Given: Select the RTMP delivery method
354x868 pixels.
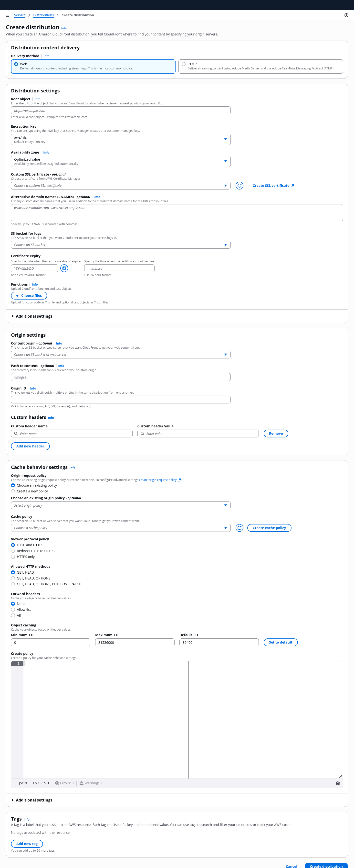Looking at the screenshot, I should [184, 64].
